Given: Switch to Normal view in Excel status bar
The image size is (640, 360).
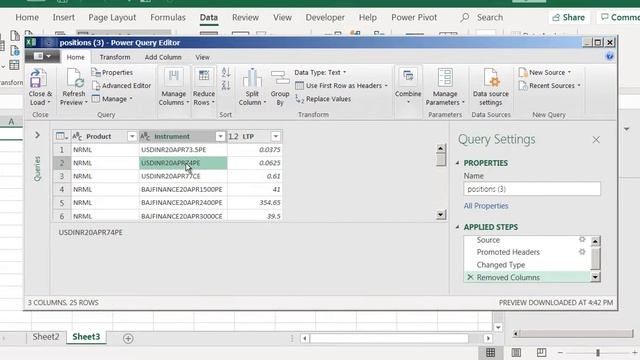Looking at the screenshot, I should click(x=490, y=353).
